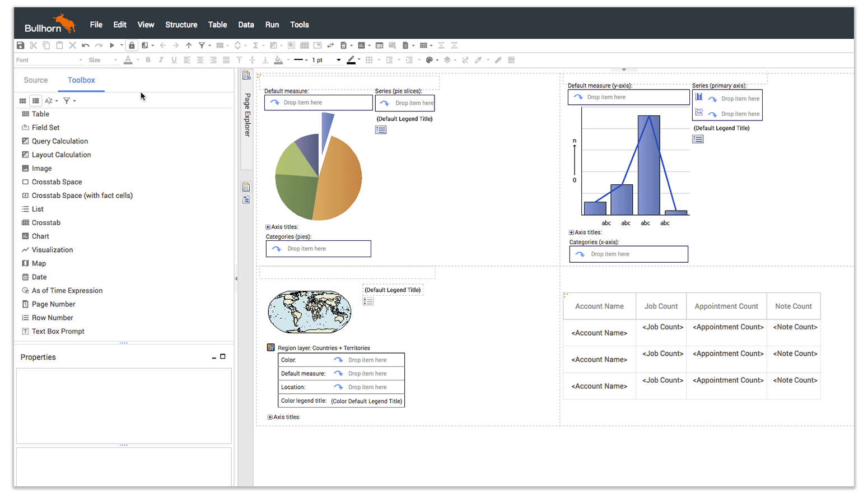868x493 pixels.
Task: Open the Page Explorer icon in the side strip
Action: [x=246, y=76]
